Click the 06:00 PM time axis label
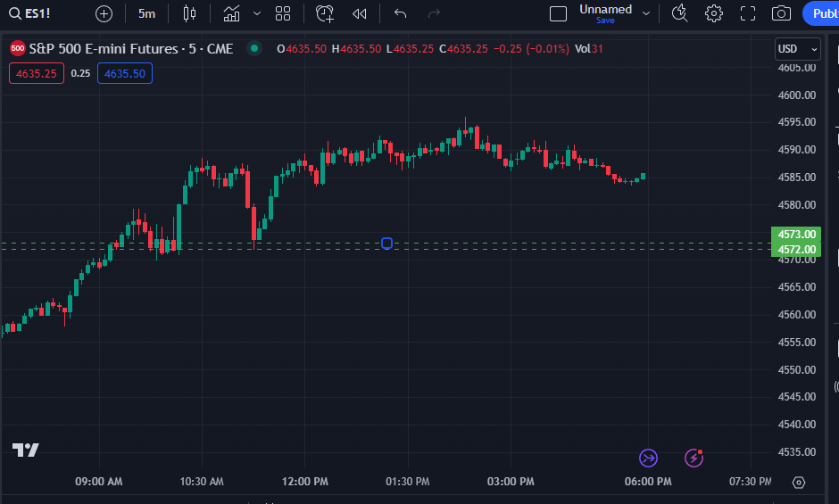Image resolution: width=839 pixels, height=504 pixels. [x=648, y=482]
